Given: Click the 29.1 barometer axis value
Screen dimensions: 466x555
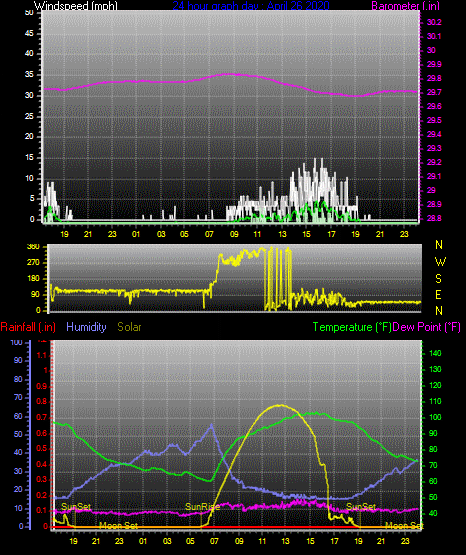Looking at the screenshot, I should tap(434, 176).
